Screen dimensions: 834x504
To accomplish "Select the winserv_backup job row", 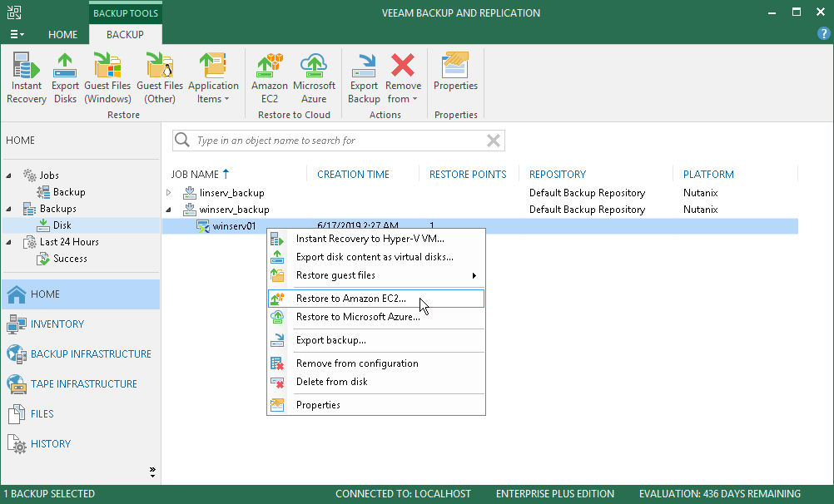I will point(479,210).
